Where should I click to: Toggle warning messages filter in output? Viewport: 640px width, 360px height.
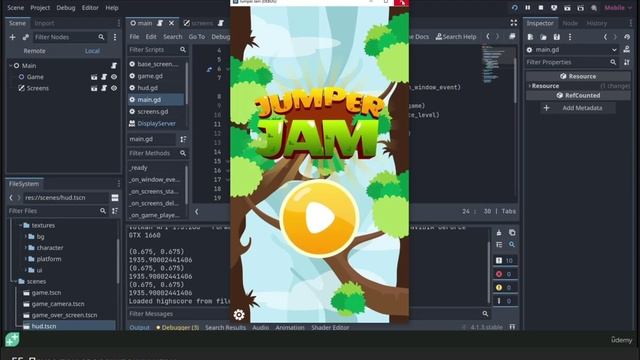coord(505,287)
